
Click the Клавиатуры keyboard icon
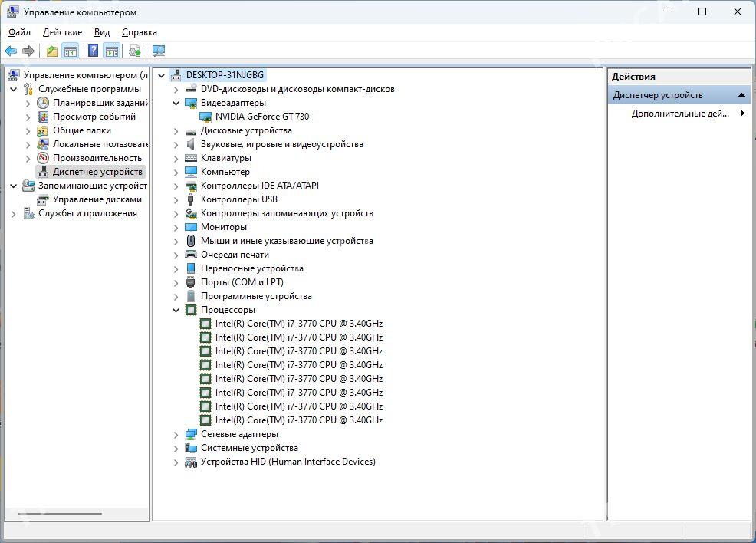(191, 158)
